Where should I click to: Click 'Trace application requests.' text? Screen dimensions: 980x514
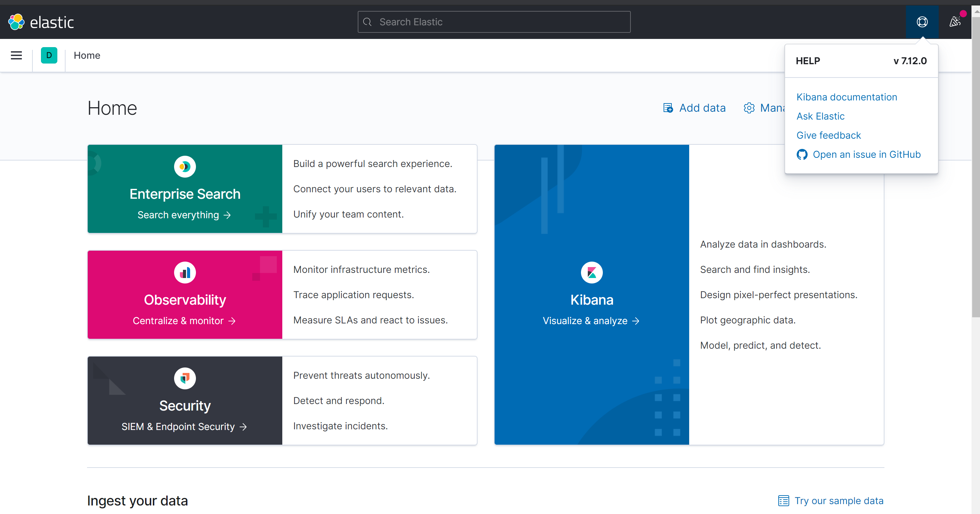tap(353, 295)
